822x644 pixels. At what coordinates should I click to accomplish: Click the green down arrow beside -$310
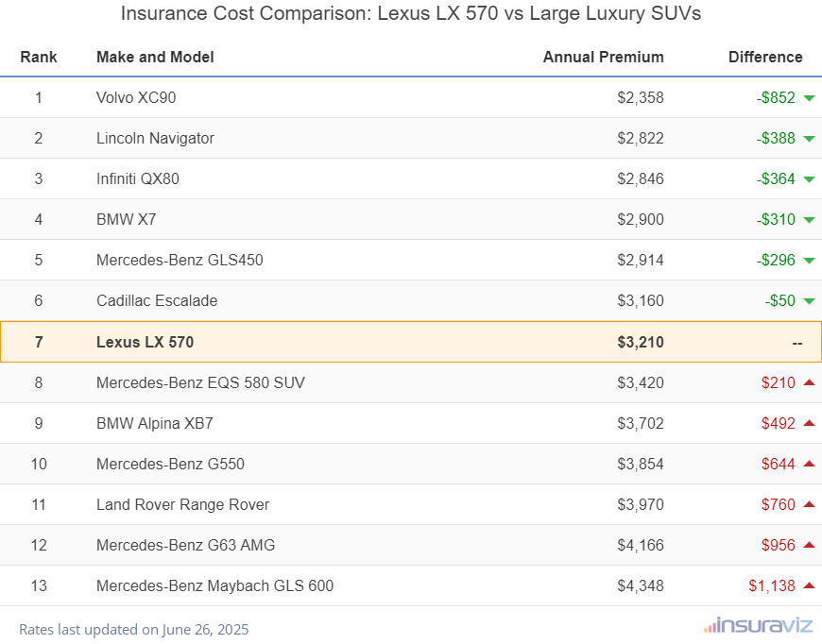pyautogui.click(x=809, y=220)
